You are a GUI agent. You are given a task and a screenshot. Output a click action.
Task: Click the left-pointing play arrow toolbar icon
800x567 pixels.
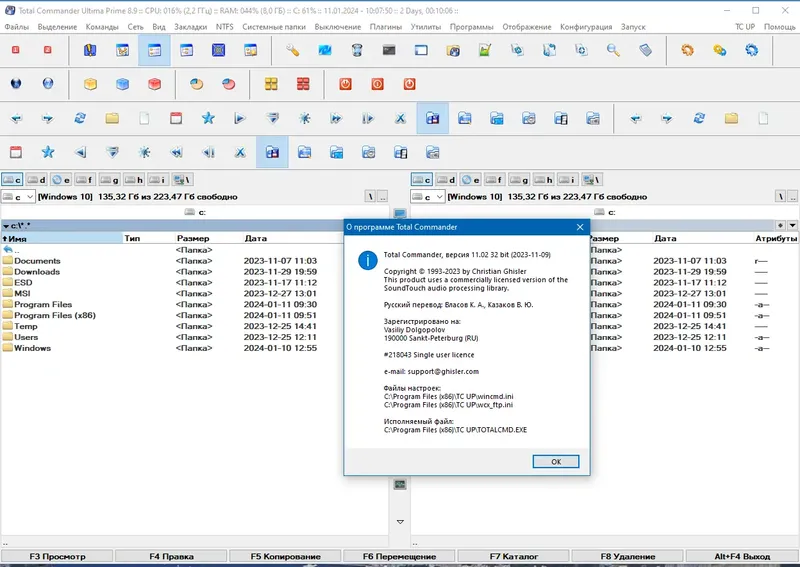[x=80, y=152]
